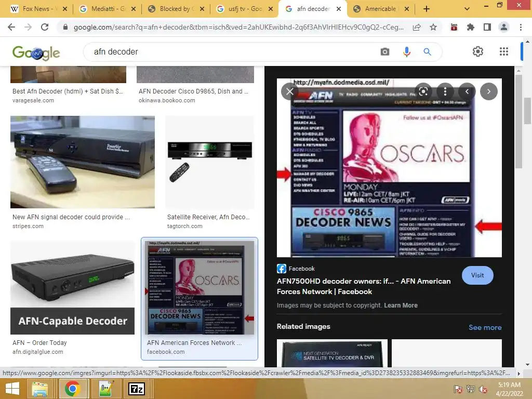532x399 pixels.
Task: Close the Americable tab
Action: 407,9
